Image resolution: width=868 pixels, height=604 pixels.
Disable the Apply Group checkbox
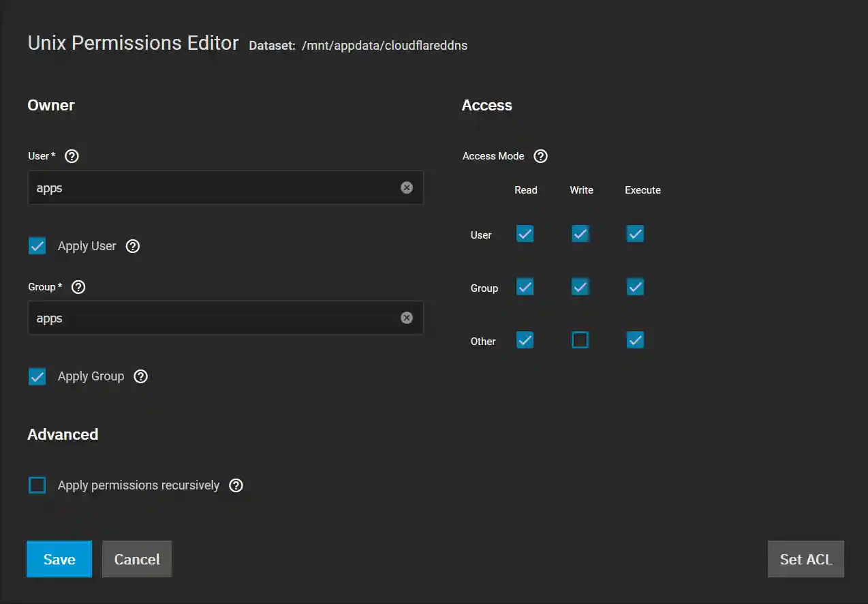(x=37, y=376)
